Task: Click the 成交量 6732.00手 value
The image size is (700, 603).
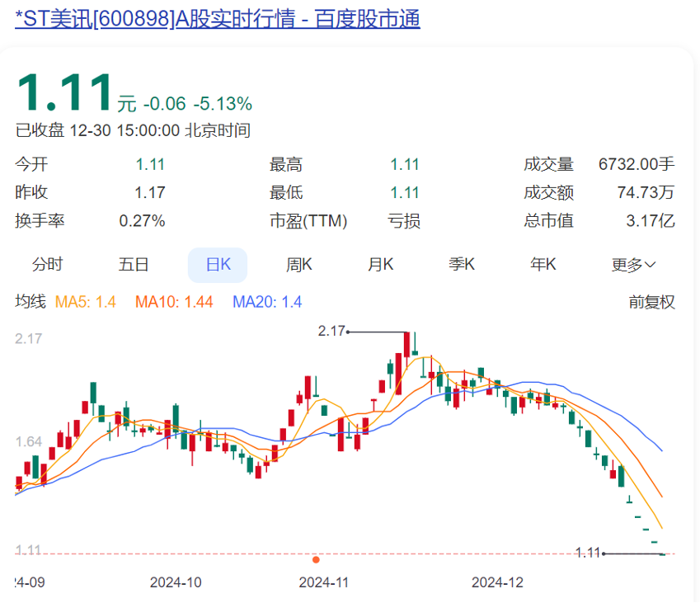Action: click(637, 164)
